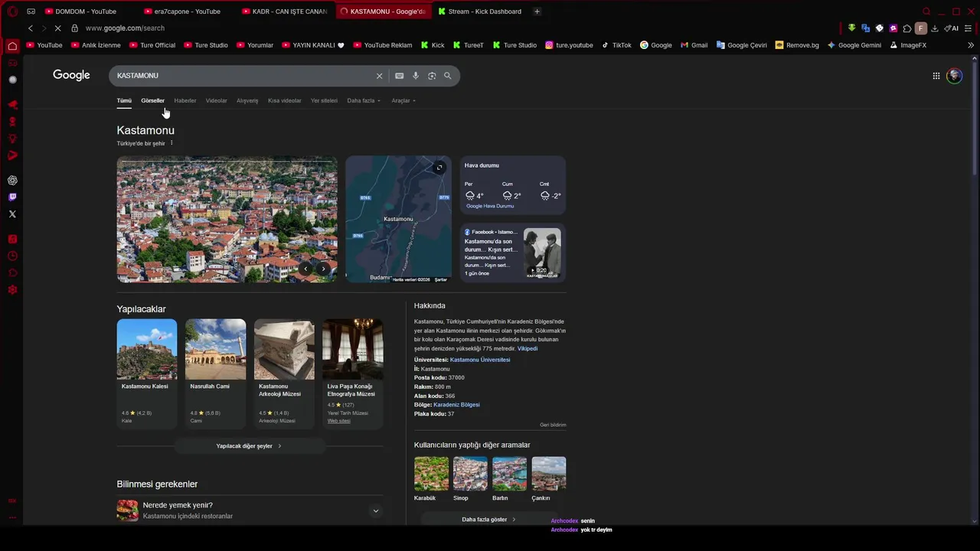980x551 pixels.
Task: Click the address bar URL
Action: pyautogui.click(x=125, y=28)
